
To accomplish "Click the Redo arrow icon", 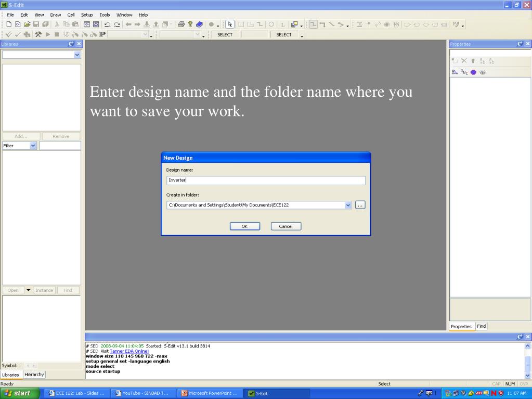I will (x=116, y=24).
